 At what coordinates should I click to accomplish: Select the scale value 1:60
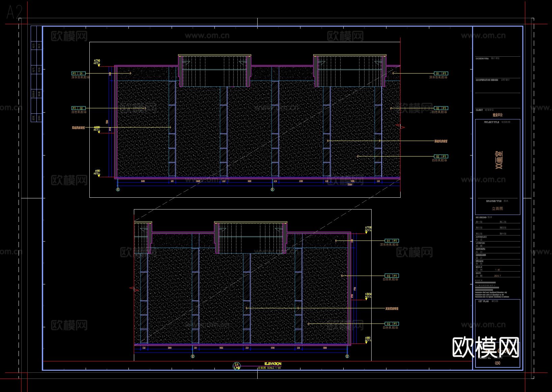coord(497,270)
